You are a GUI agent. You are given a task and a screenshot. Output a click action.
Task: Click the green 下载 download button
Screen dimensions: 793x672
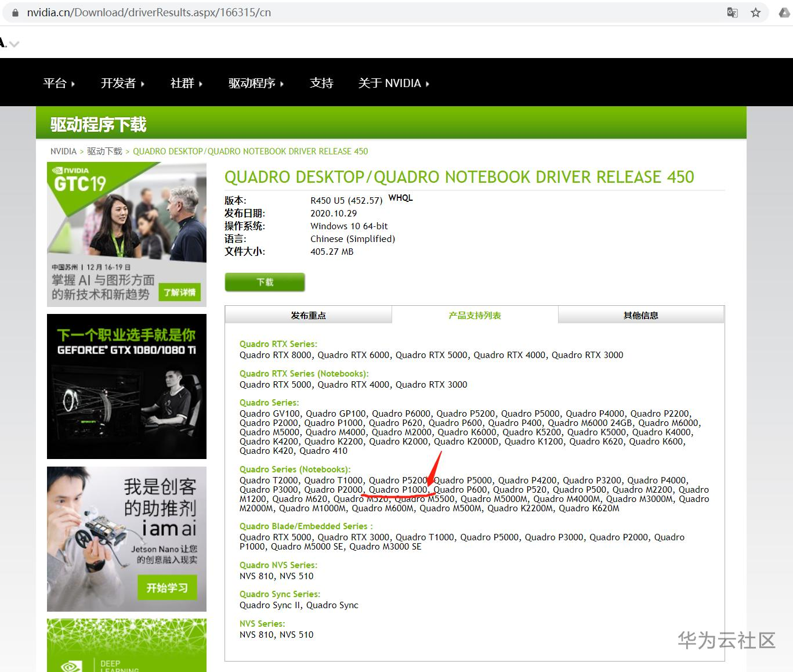(x=265, y=282)
